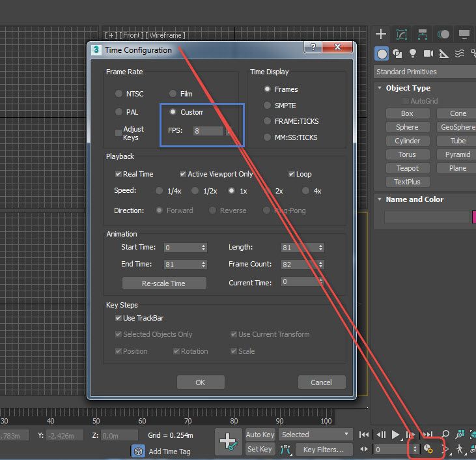Click the Cylinder primitive button
This screenshot has height=460, width=476.
tap(408, 141)
